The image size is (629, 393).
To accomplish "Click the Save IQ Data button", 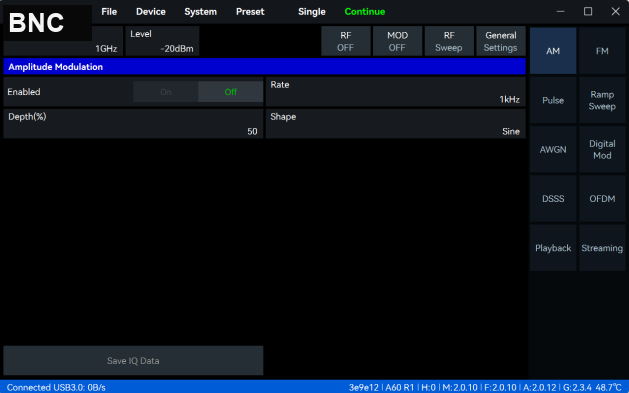I will (133, 361).
